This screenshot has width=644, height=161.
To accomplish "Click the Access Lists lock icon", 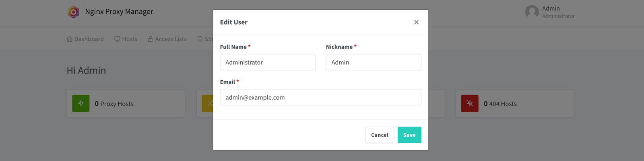I will click(151, 39).
